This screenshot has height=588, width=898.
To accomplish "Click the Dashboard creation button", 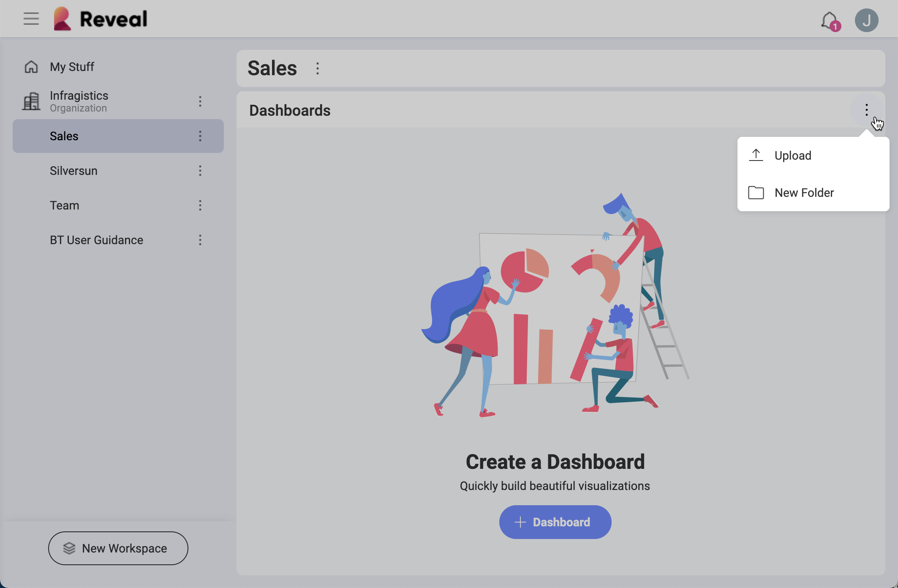I will click(x=555, y=522).
